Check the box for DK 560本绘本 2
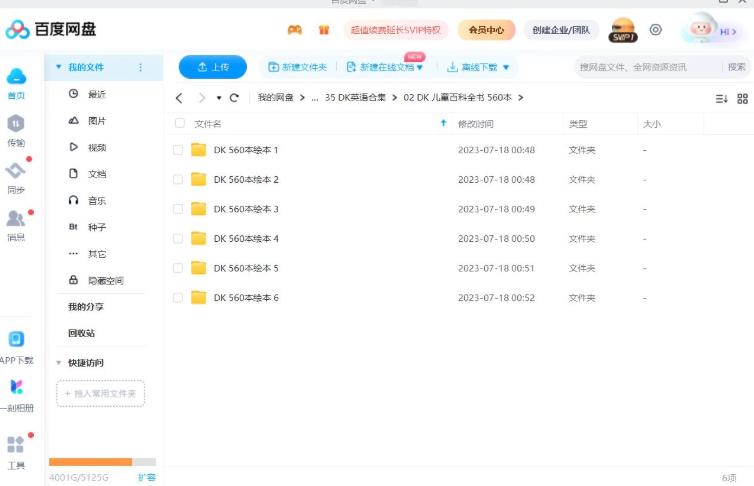This screenshot has height=486, width=754. [x=178, y=179]
